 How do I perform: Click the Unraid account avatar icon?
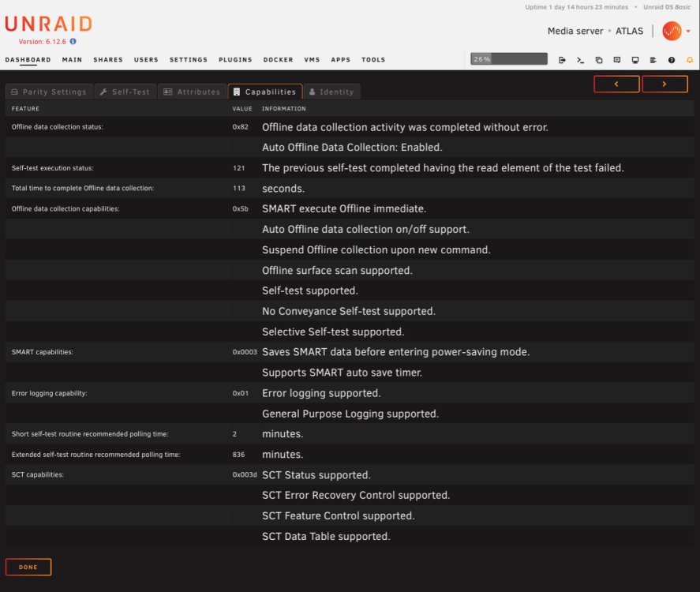pyautogui.click(x=672, y=32)
